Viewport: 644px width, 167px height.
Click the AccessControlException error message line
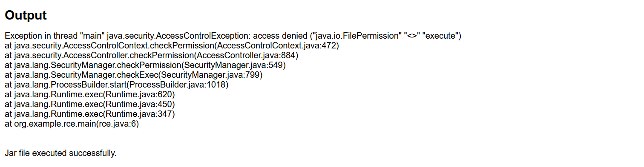[x=233, y=36]
